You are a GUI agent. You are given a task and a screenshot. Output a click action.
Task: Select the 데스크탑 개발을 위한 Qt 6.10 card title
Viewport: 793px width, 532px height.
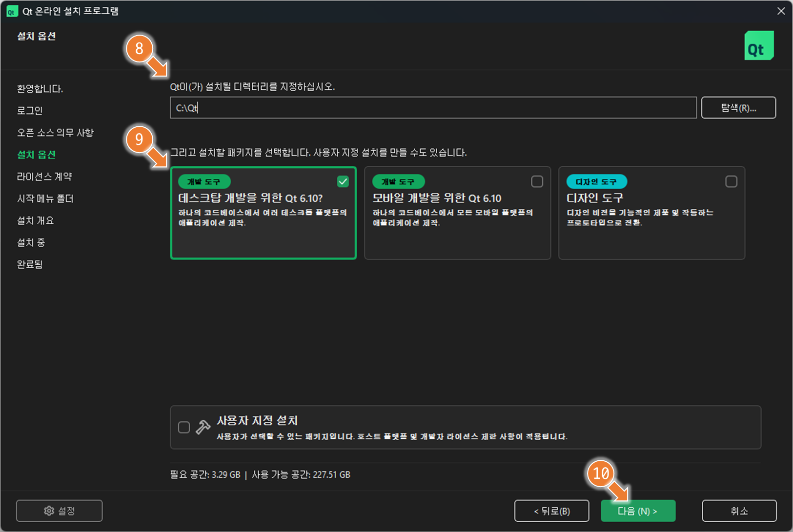(250, 198)
